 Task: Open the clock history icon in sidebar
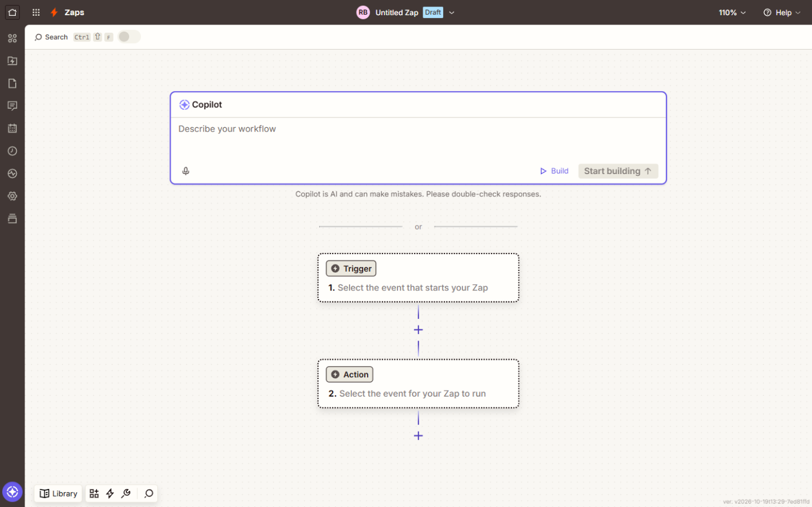tap(12, 151)
